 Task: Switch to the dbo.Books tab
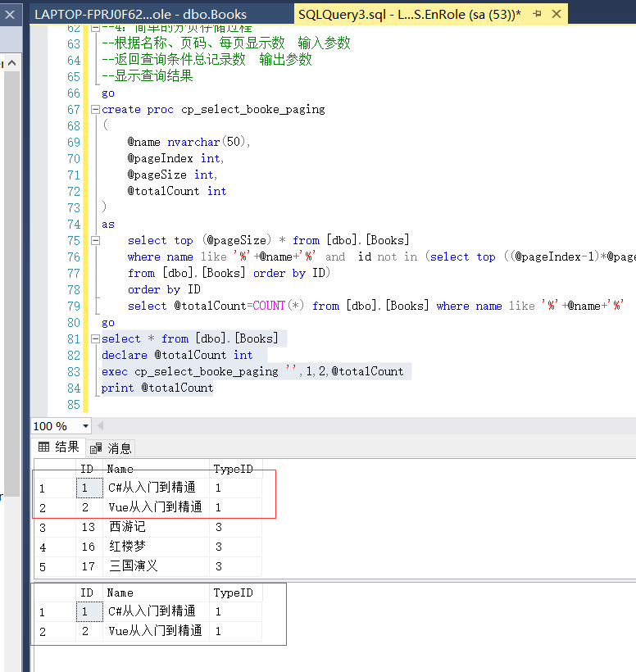click(x=141, y=15)
